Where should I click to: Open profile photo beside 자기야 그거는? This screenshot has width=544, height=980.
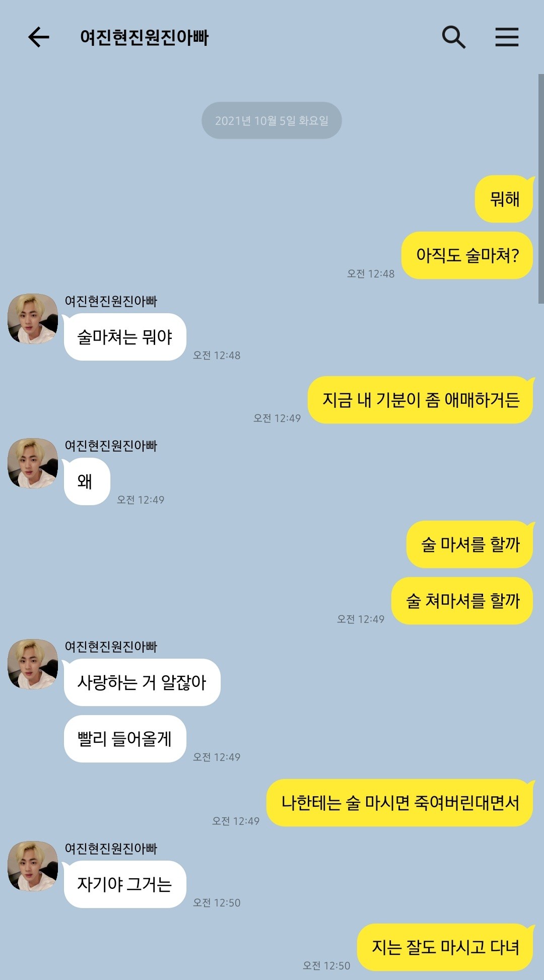point(33,866)
